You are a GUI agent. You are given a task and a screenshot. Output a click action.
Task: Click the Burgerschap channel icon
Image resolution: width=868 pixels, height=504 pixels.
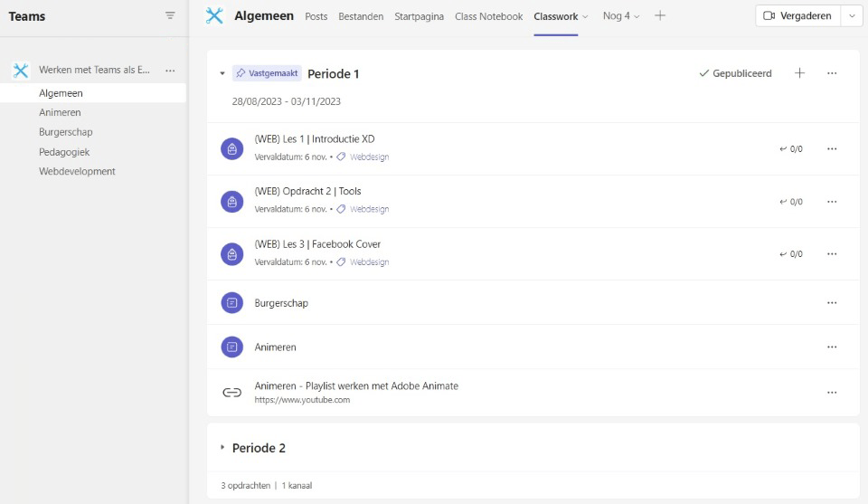(232, 303)
